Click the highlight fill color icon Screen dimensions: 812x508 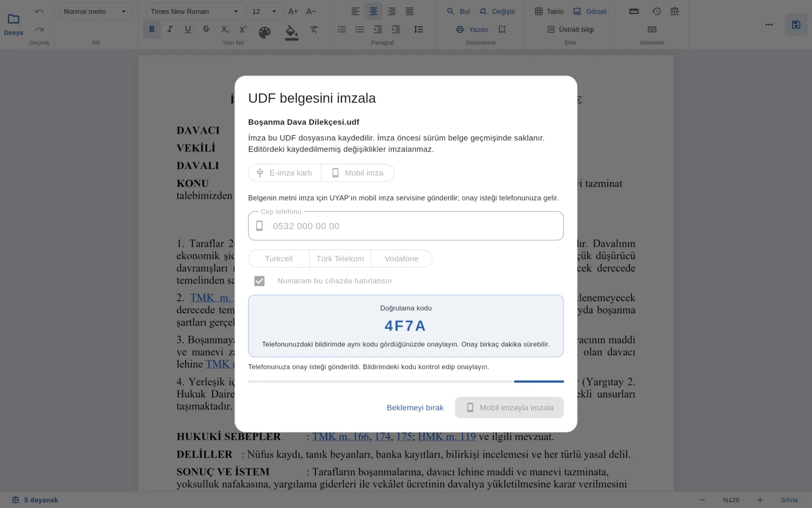coord(291,32)
